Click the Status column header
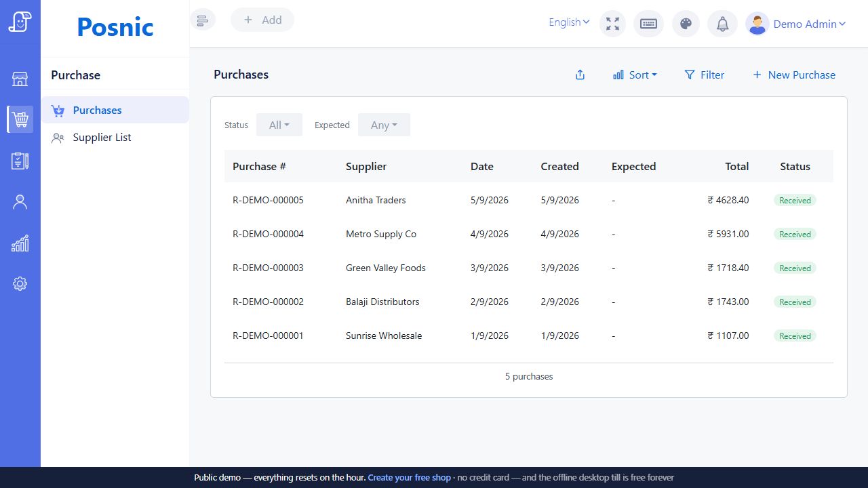The width and height of the screenshot is (868, 488). [795, 166]
